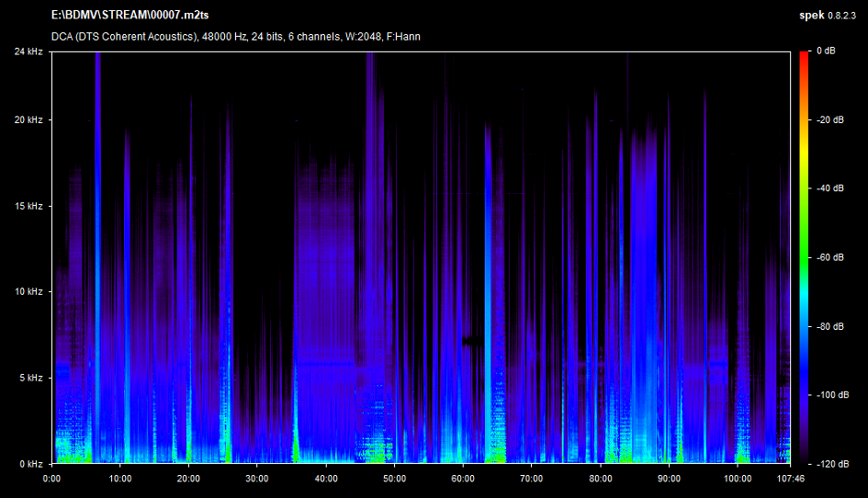The height and width of the screenshot is (498, 868).
Task: Click the -120 dB scale label
Action: click(832, 463)
